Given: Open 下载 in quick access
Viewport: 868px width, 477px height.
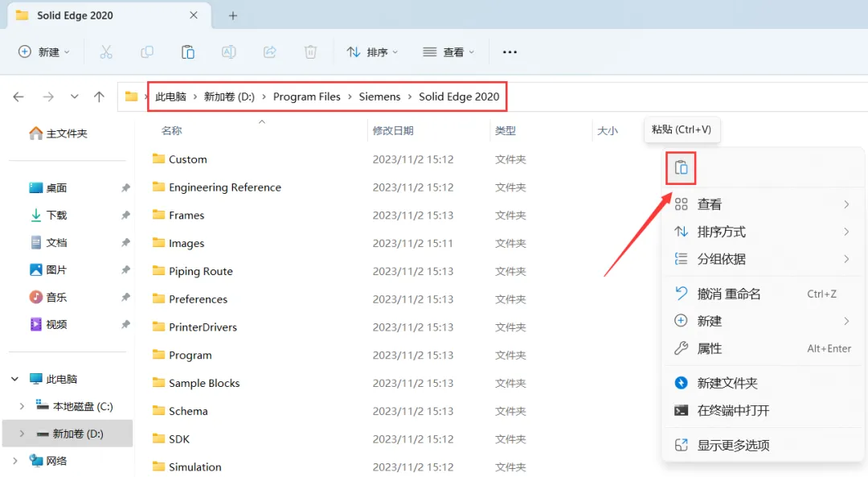Looking at the screenshot, I should coord(48,215).
